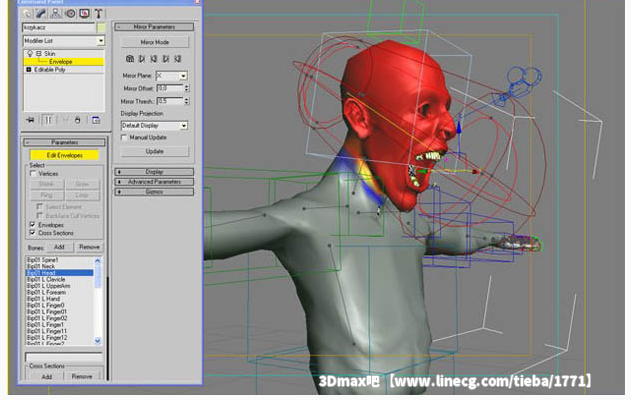Expand the Advanced Parameters rollout

pyautogui.click(x=154, y=181)
